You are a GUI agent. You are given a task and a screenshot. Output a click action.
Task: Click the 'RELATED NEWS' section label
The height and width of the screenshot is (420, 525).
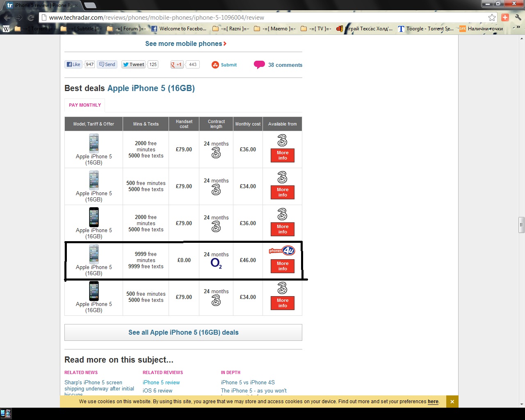tap(81, 372)
